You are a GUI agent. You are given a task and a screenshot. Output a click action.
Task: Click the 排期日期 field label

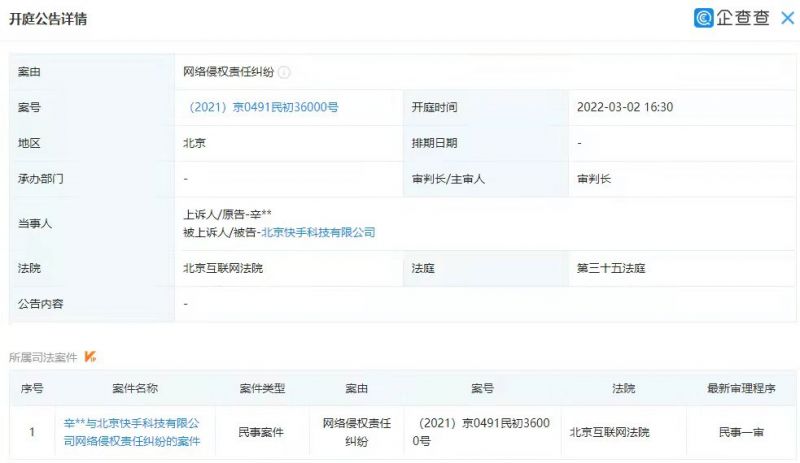[434, 143]
